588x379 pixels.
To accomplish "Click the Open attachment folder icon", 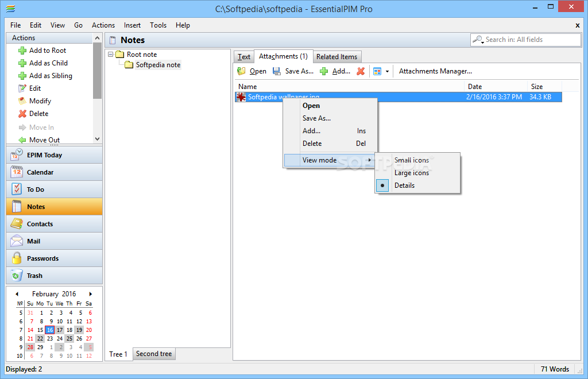I will click(241, 71).
